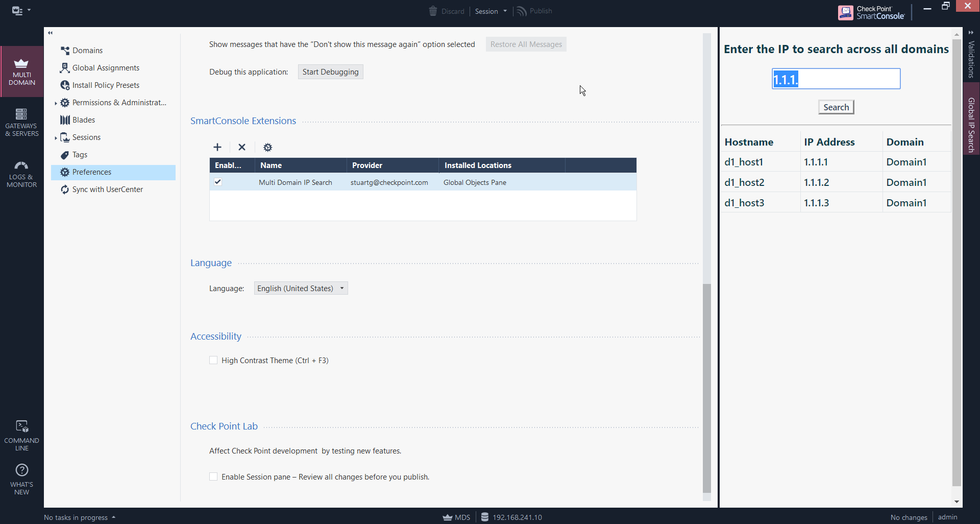This screenshot has width=980, height=524.
Task: Click the Search button
Action: [836, 107]
